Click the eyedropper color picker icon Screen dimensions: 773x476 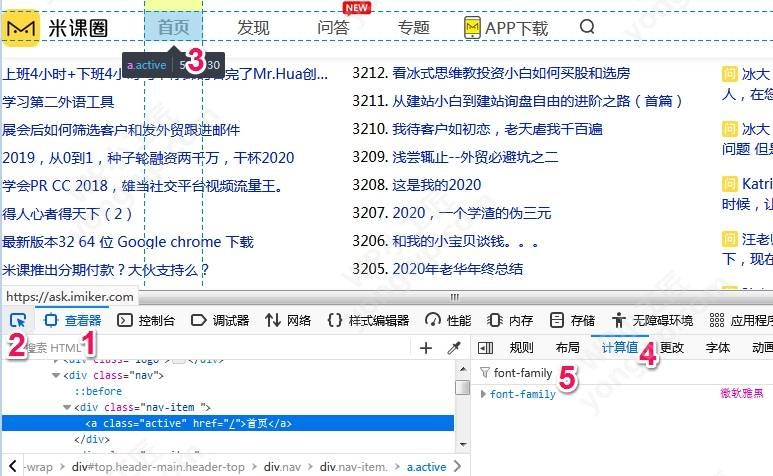click(x=454, y=348)
